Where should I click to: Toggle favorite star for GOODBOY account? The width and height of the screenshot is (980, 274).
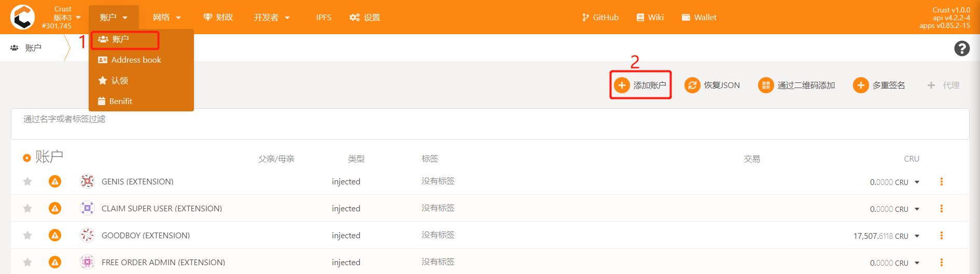27,235
